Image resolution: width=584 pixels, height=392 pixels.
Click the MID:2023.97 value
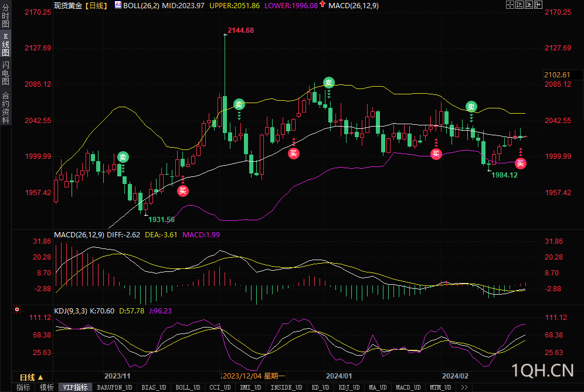tap(183, 6)
